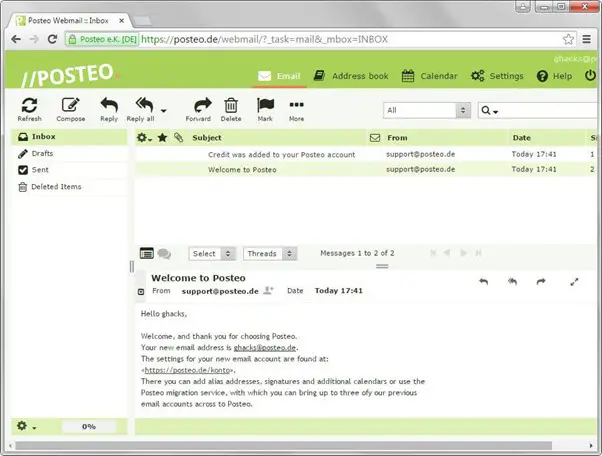This screenshot has width=602, height=456.
Task: Click the 0% quota indicator
Action: point(89,426)
